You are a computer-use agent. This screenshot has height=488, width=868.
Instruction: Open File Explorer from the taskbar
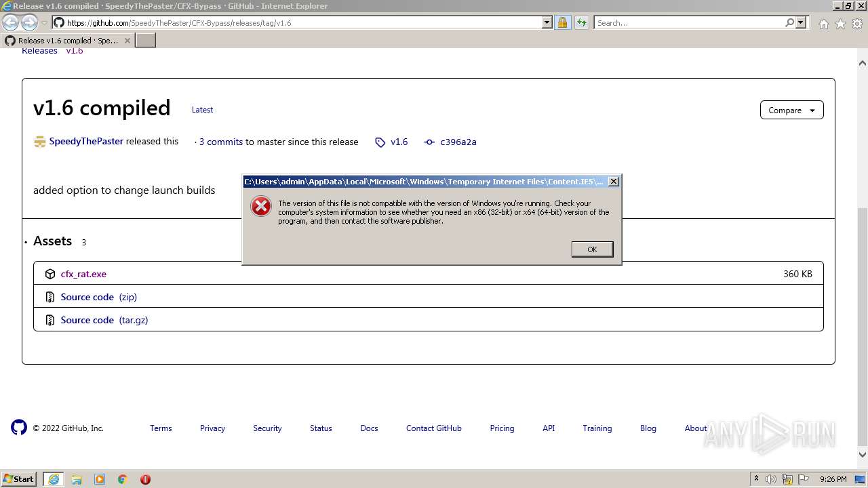coord(77,479)
